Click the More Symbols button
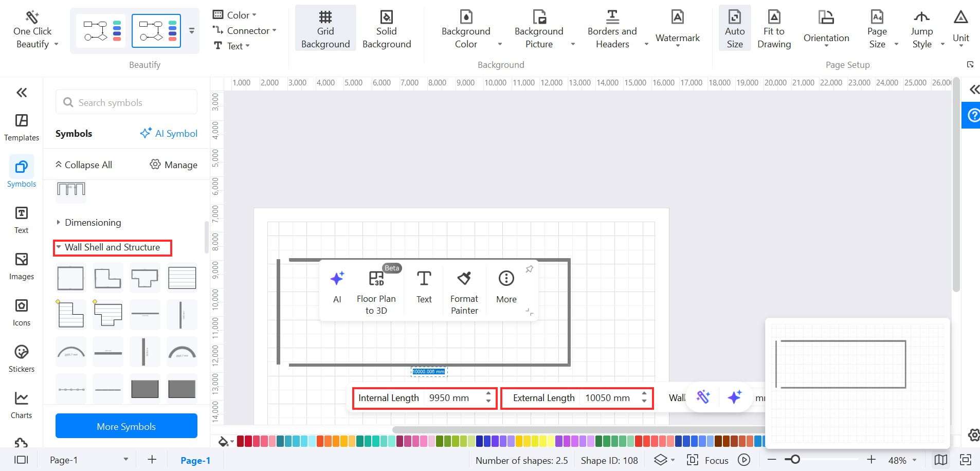The image size is (980, 471). [x=126, y=426]
